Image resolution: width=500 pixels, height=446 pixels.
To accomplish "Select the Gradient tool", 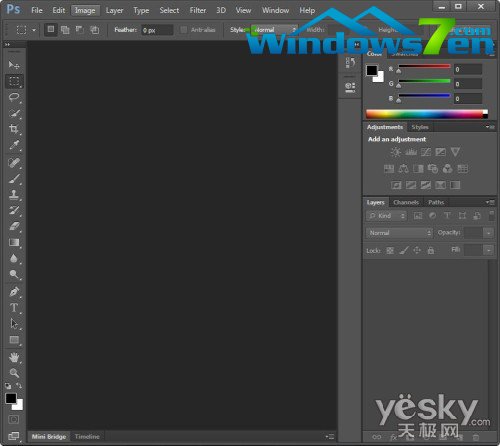I will (14, 242).
